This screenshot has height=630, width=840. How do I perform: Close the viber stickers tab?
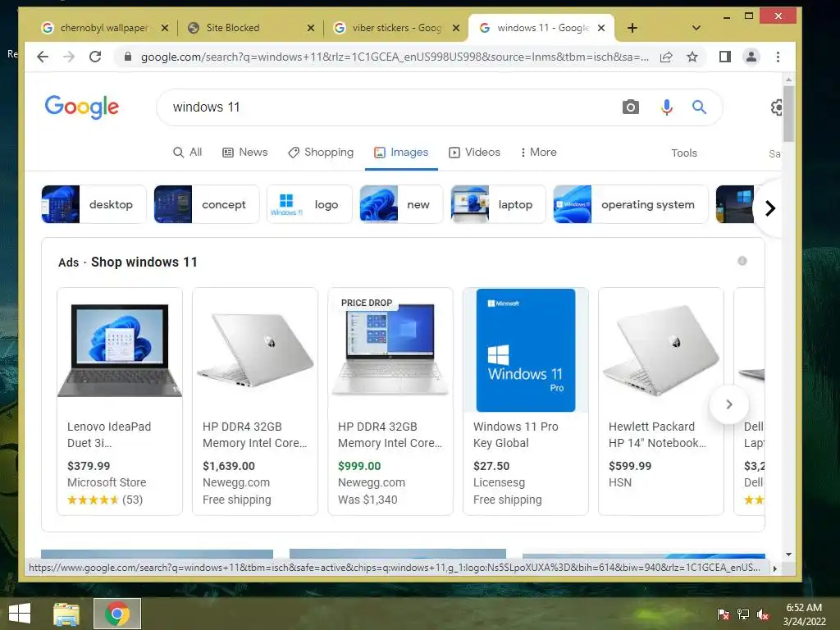click(456, 28)
